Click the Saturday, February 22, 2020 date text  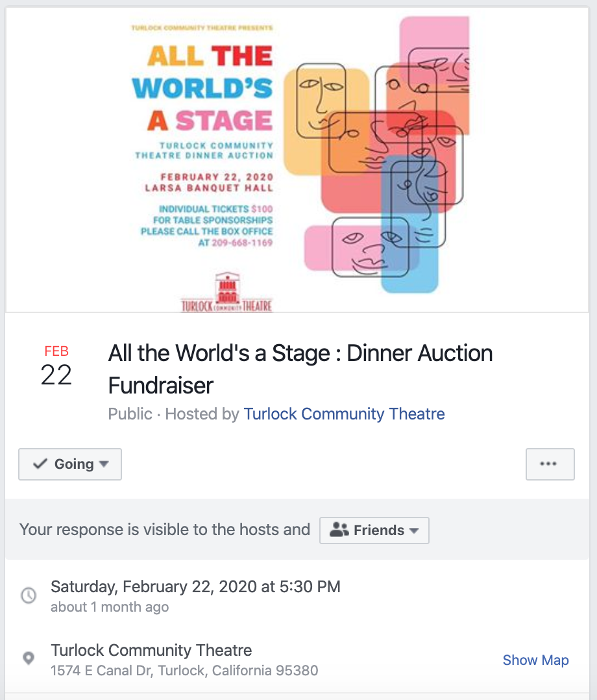[x=195, y=586]
